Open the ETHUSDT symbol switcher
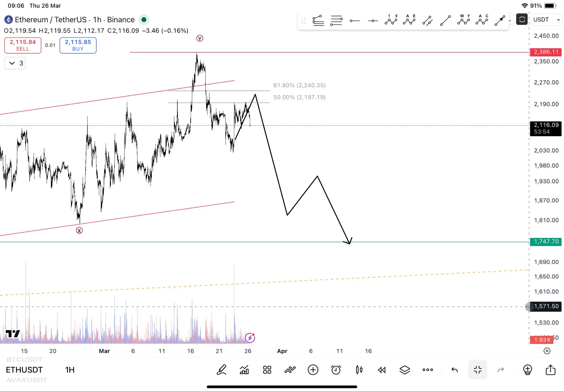This screenshot has width=564, height=392. [x=24, y=370]
